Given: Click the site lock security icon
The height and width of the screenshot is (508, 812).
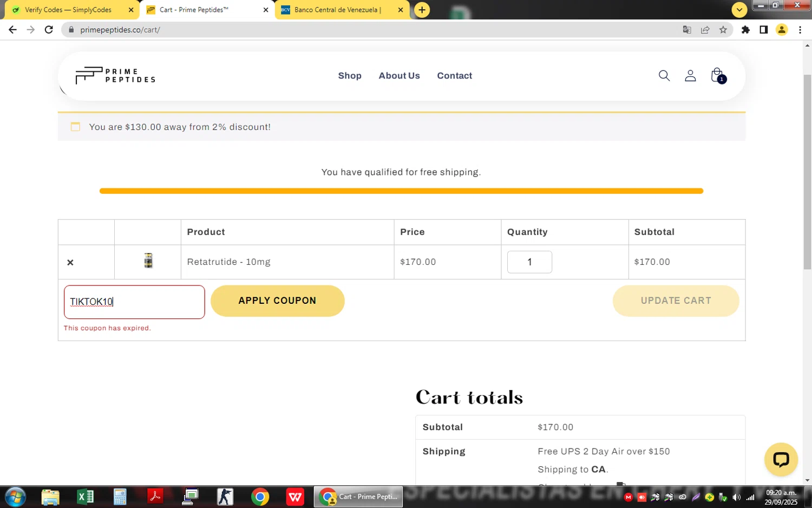Looking at the screenshot, I should coord(71,30).
